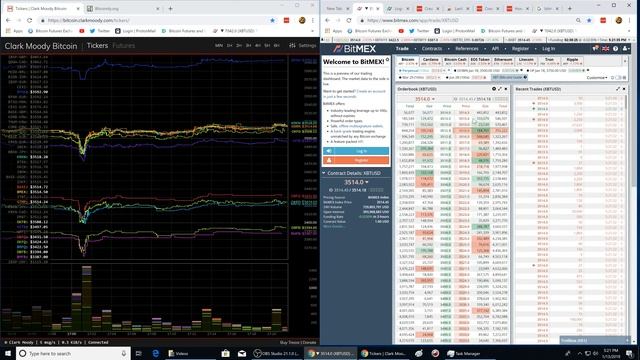Expand the Orderbook panel to fullscreen
The image size is (640, 360).
click(x=500, y=89)
